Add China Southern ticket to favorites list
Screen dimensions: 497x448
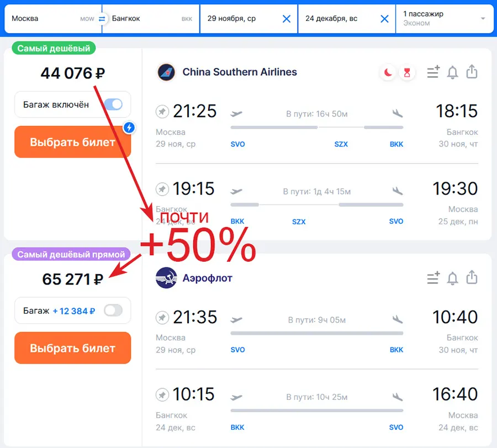[433, 72]
